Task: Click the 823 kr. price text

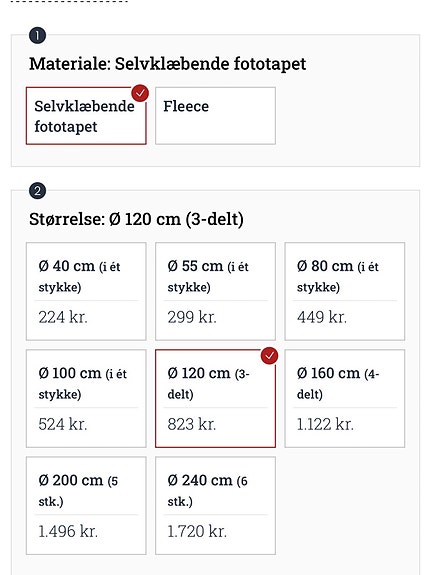Action: tap(192, 424)
